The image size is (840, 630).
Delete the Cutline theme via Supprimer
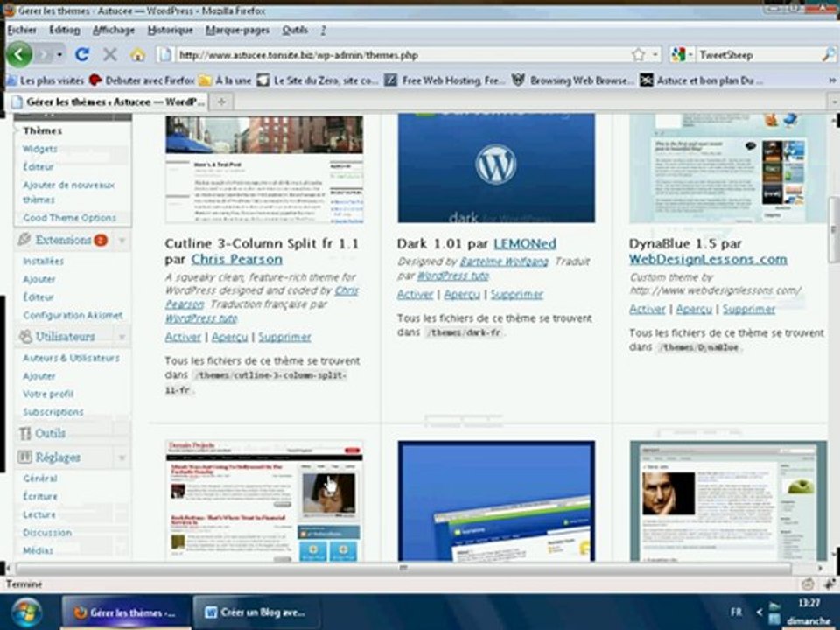(284, 337)
